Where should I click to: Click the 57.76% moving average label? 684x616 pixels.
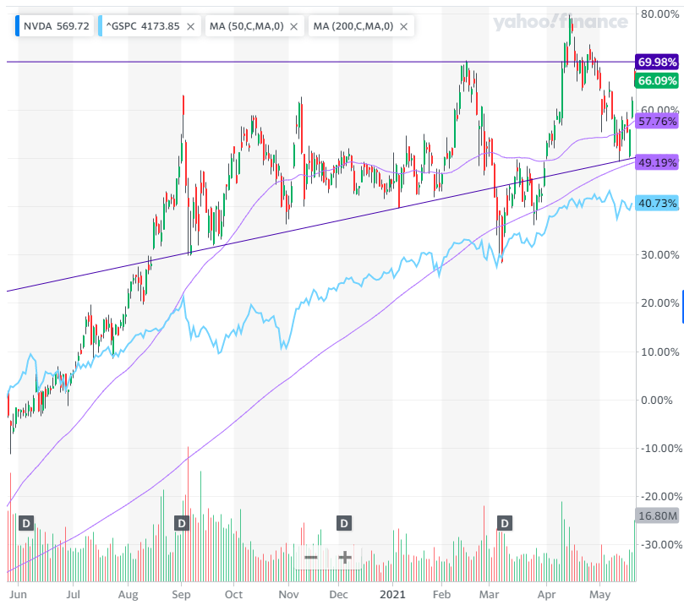tap(657, 121)
